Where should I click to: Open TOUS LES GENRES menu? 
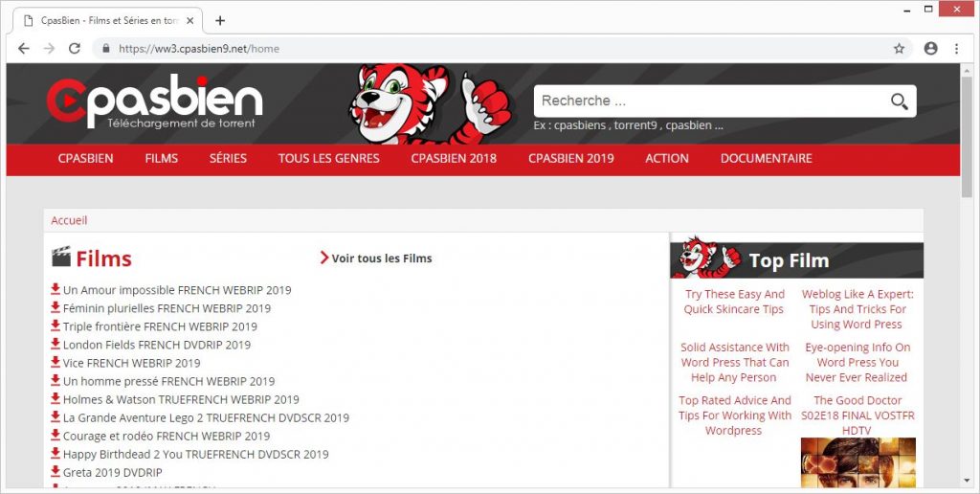point(329,158)
